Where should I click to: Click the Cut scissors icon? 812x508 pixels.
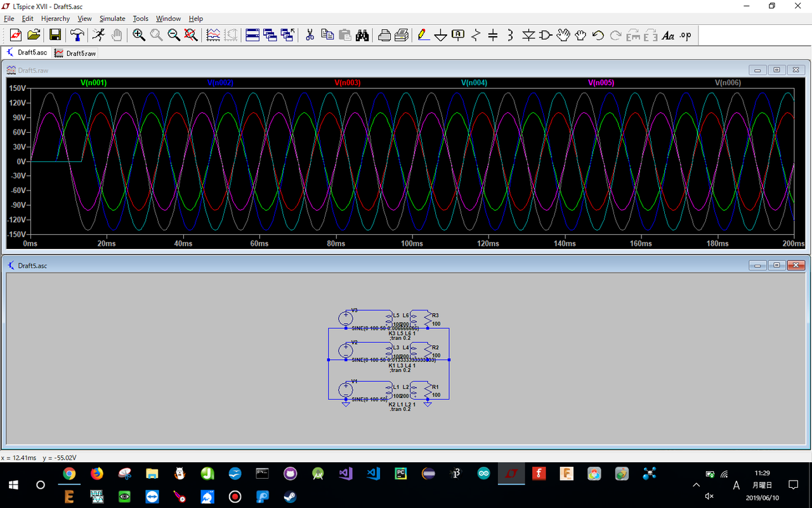tap(310, 35)
